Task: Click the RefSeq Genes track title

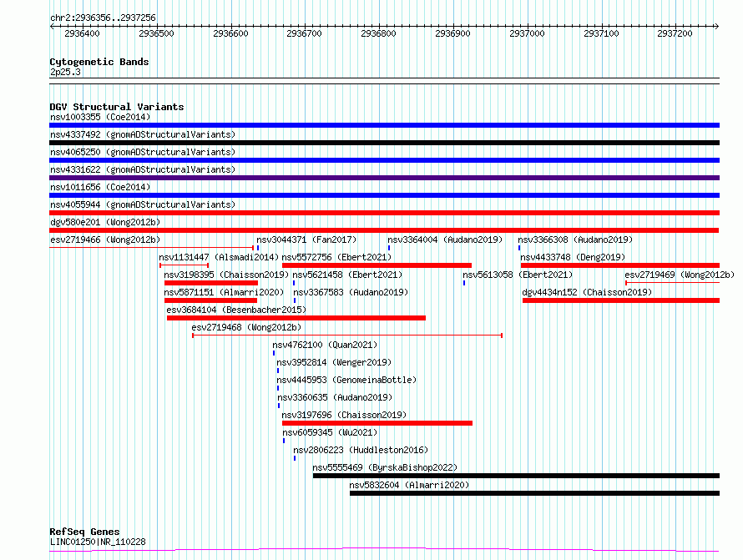Action: 84,532
